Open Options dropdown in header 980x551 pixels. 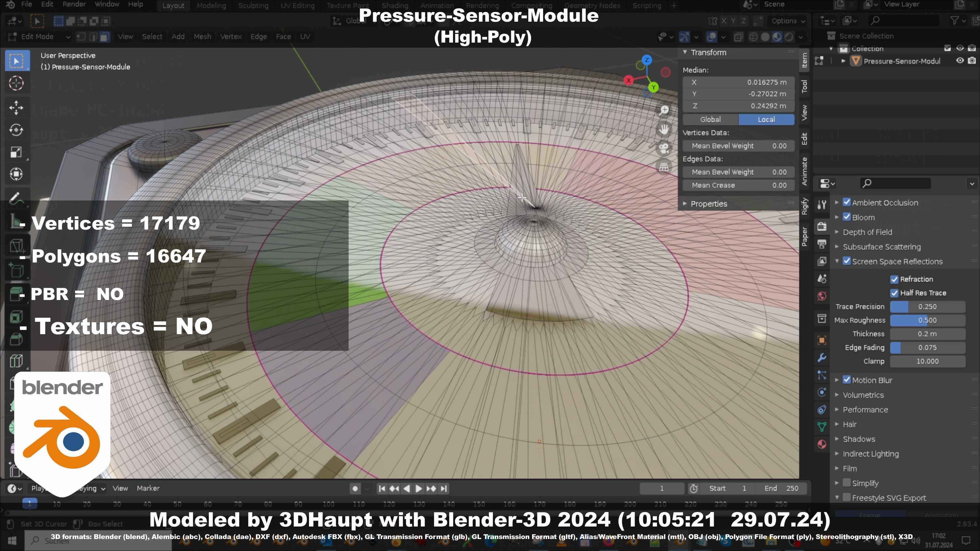[x=788, y=21]
